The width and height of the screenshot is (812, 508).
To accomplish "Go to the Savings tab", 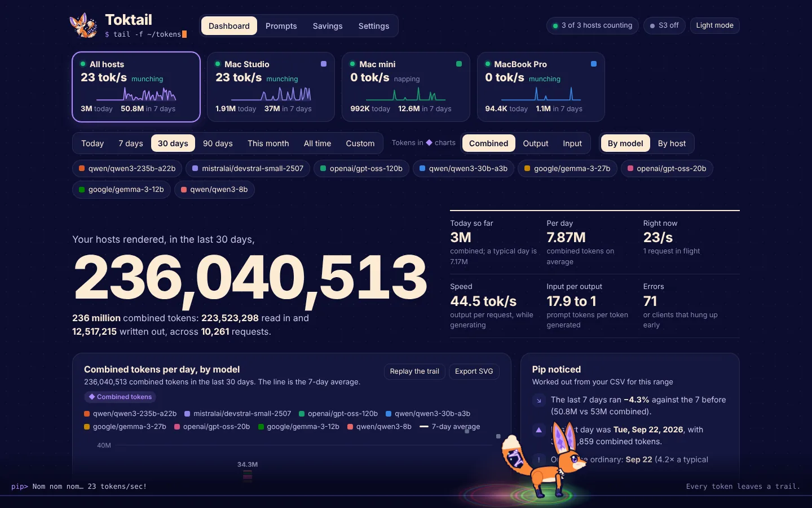I will click(328, 26).
